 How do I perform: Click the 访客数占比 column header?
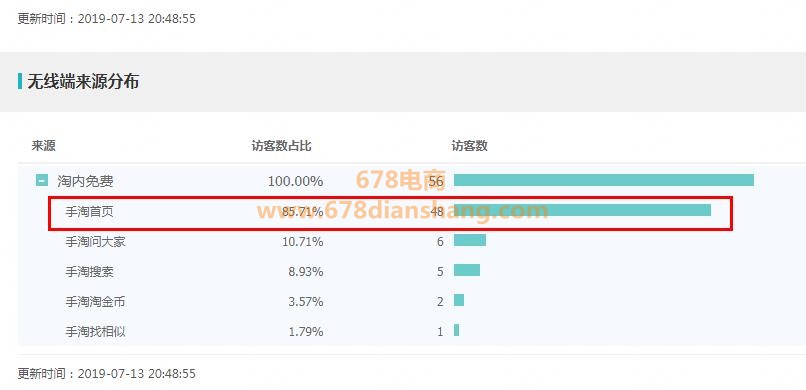(x=282, y=146)
